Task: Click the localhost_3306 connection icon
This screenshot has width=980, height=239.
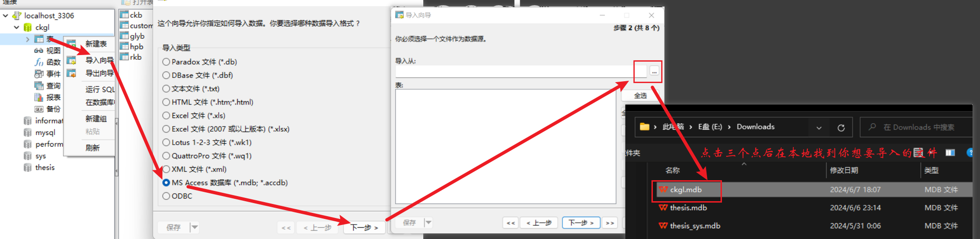Action: tap(17, 15)
